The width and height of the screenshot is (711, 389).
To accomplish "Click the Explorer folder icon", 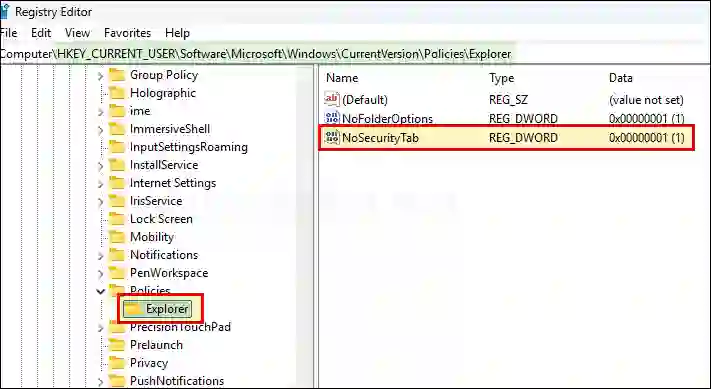I will (x=133, y=309).
